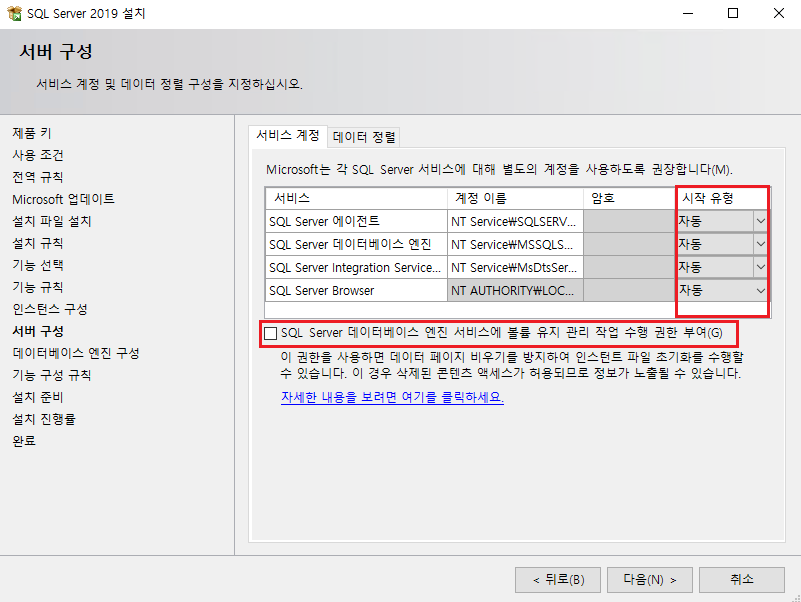The image size is (801, 602).
Task: Click 전역 규칙 step in sidebar
Action: pos(38,177)
